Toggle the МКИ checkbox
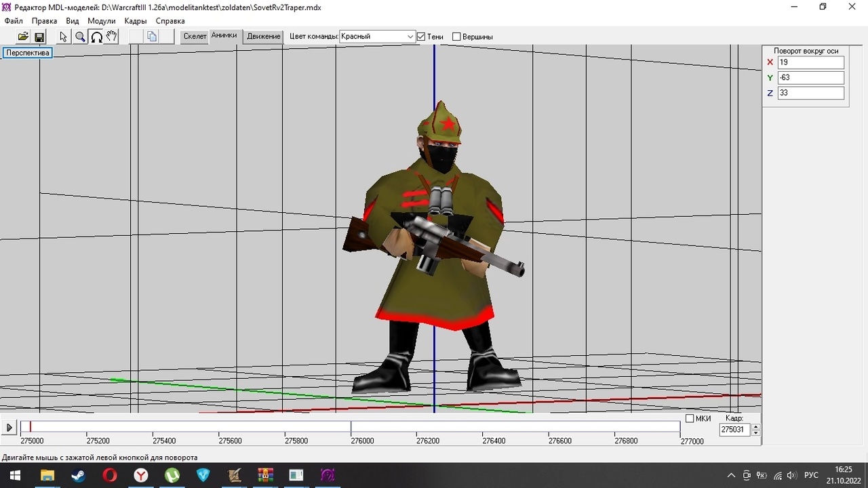The width and height of the screenshot is (868, 488). pyautogui.click(x=690, y=419)
